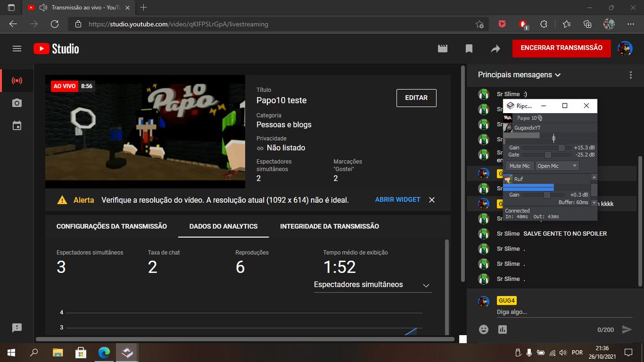Click the Ripcord user list scroll-down arrow
This screenshot has height=362, width=644.
tap(594, 203)
